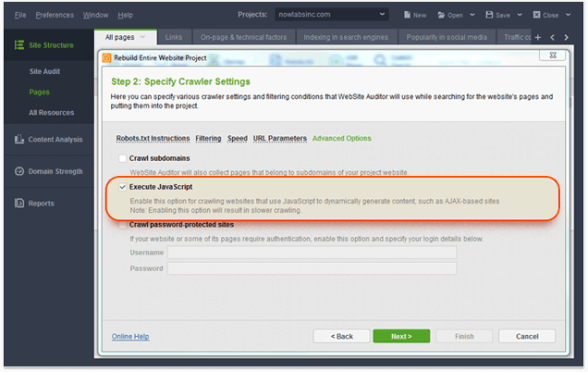Image resolution: width=588 pixels, height=372 pixels.
Task: Click the Open folder icon
Action: click(x=441, y=15)
